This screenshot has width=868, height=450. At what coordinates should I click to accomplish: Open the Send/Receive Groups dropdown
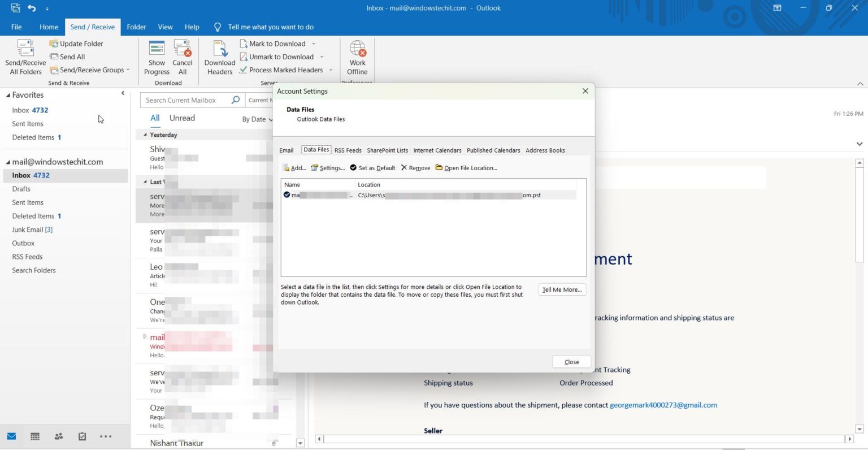pyautogui.click(x=127, y=70)
